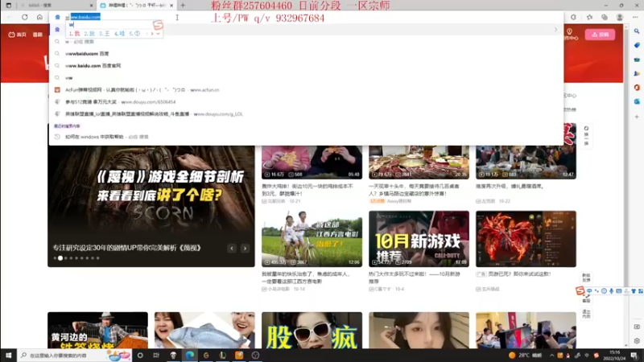Click the pink 投稿 upload button
The height and width of the screenshot is (362, 644).
[x=600, y=35]
